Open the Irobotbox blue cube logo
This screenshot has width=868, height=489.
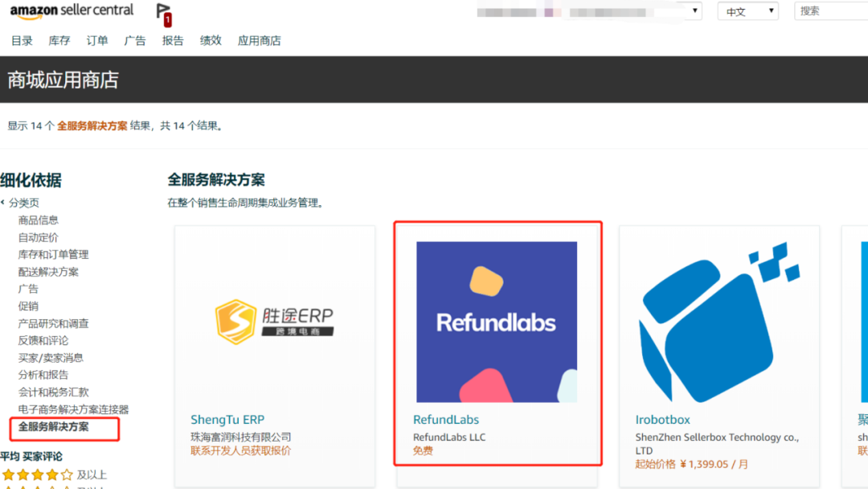tap(719, 322)
